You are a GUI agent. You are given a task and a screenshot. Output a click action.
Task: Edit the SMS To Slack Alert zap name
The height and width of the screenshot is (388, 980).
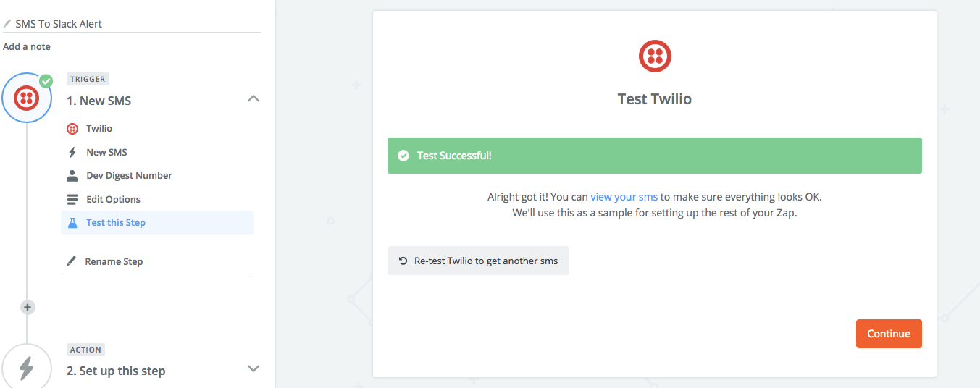pyautogui.click(x=59, y=24)
